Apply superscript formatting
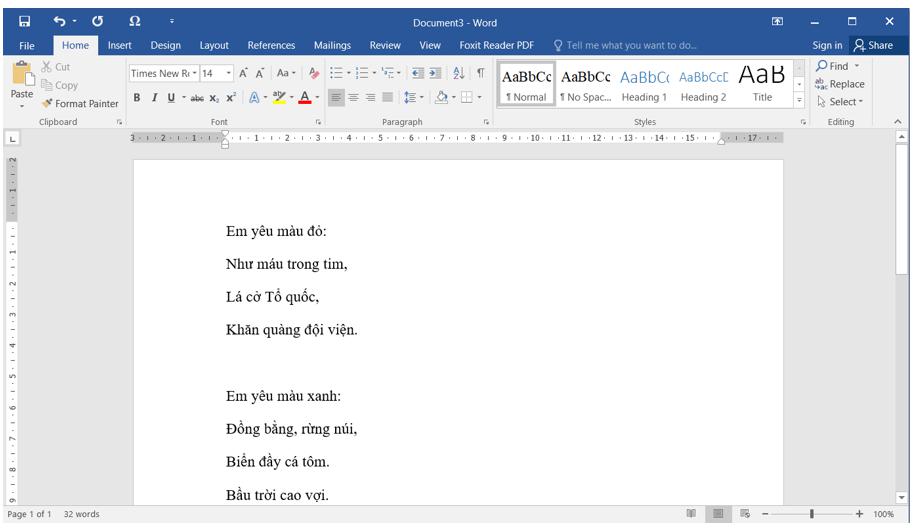914x528 pixels. tap(231, 97)
